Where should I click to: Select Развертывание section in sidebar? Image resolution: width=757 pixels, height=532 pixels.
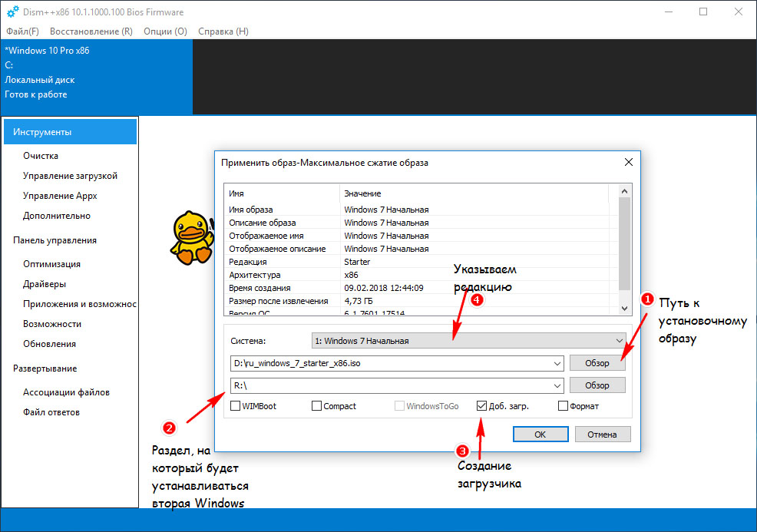click(45, 368)
